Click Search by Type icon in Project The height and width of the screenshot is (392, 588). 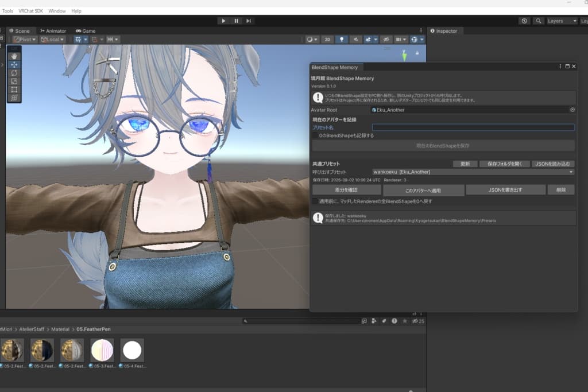[374, 321]
